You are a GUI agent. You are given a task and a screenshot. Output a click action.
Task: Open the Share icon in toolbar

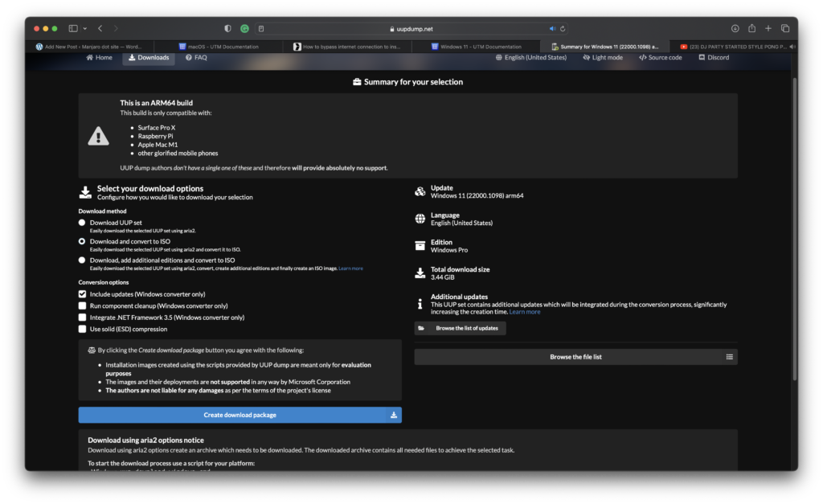click(x=751, y=28)
